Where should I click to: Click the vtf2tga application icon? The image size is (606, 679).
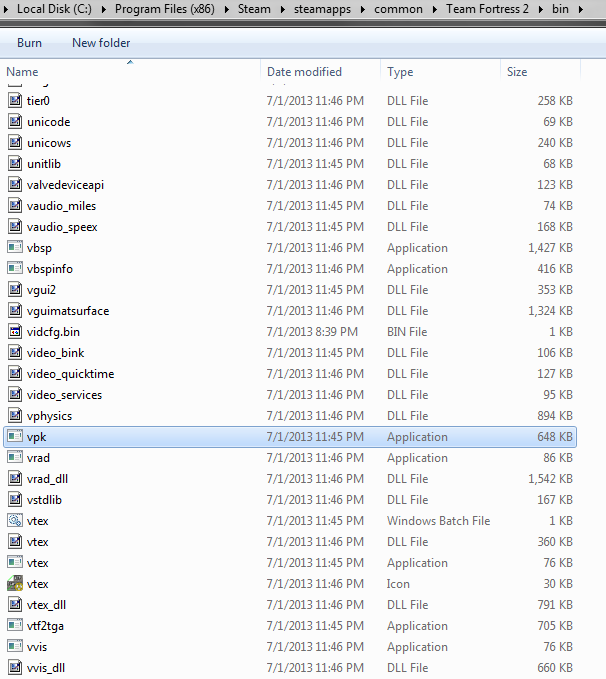click(15, 626)
